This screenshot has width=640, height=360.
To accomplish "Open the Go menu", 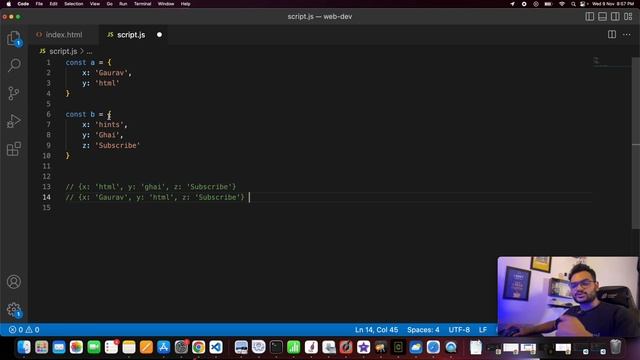I will (x=109, y=4).
